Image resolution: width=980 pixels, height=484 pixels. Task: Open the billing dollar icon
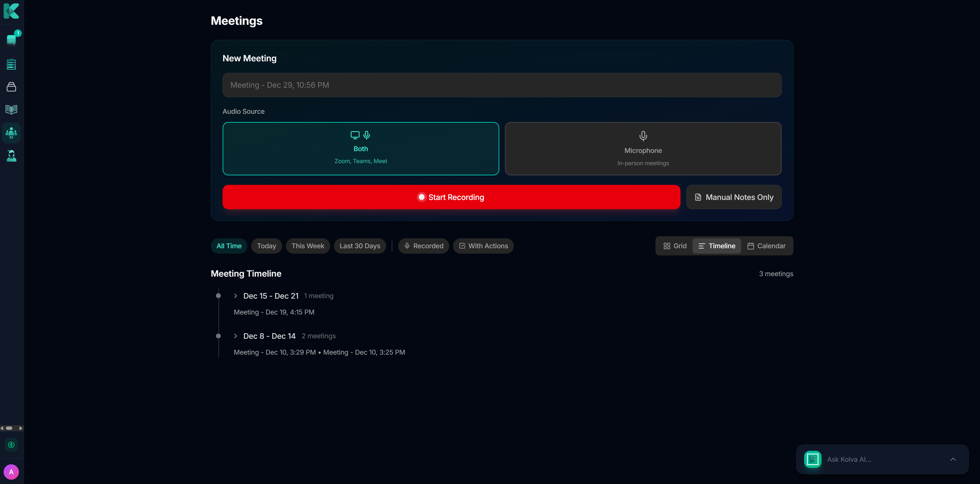(x=11, y=444)
